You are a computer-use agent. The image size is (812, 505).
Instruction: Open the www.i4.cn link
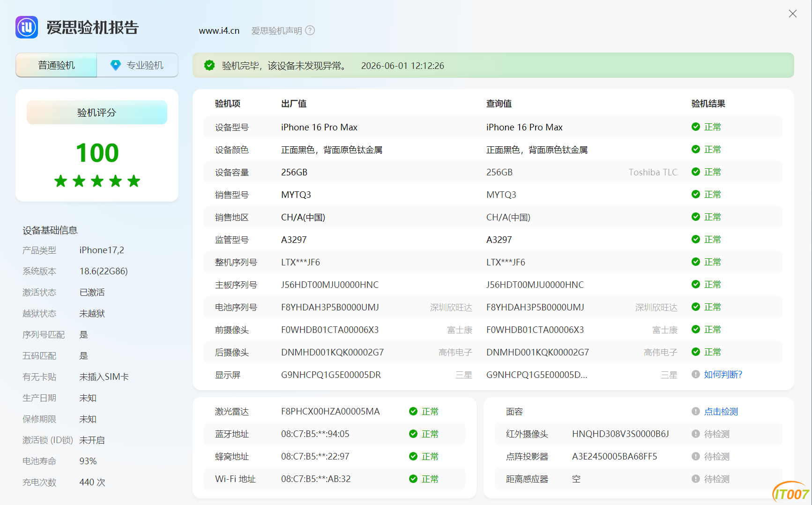pyautogui.click(x=219, y=30)
